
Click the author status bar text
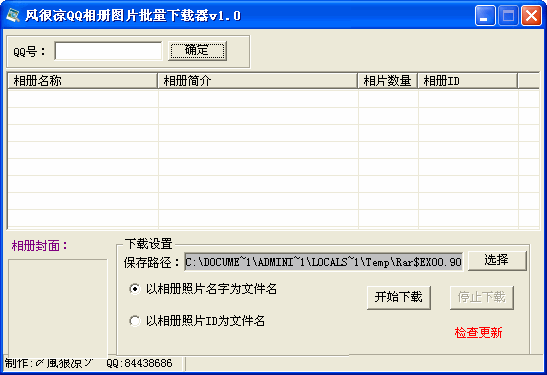coord(89,363)
